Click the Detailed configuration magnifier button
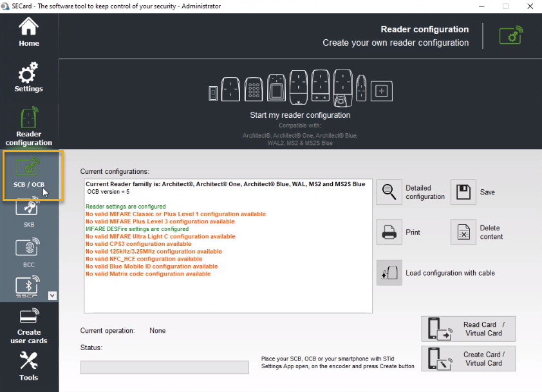This screenshot has width=542, height=392. coord(389,192)
